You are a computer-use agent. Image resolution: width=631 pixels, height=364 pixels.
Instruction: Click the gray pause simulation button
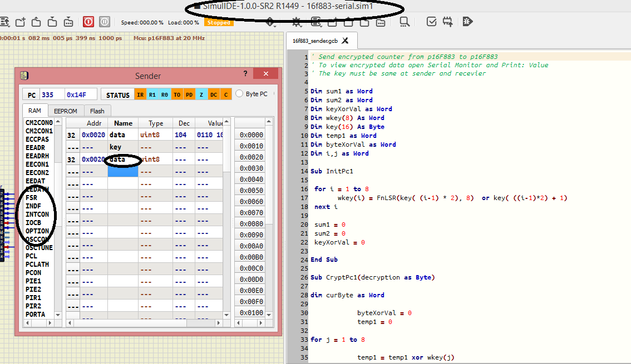[104, 22]
